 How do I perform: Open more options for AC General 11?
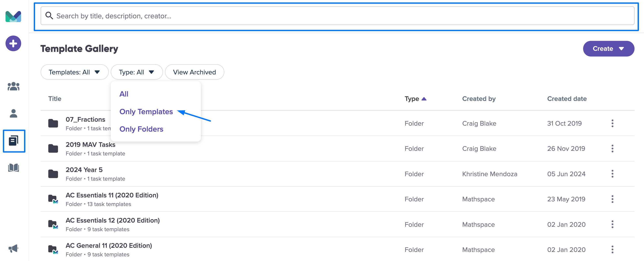612,250
